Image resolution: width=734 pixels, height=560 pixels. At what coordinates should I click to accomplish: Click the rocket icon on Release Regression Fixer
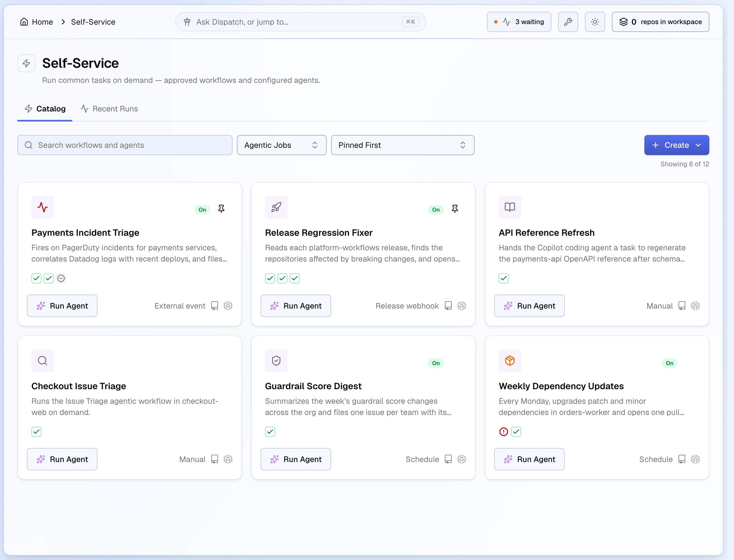click(x=276, y=207)
